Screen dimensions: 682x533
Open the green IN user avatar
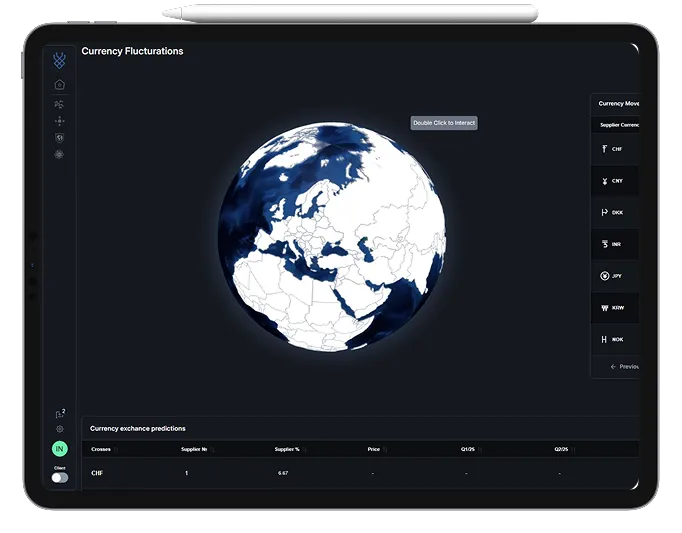pyautogui.click(x=60, y=449)
